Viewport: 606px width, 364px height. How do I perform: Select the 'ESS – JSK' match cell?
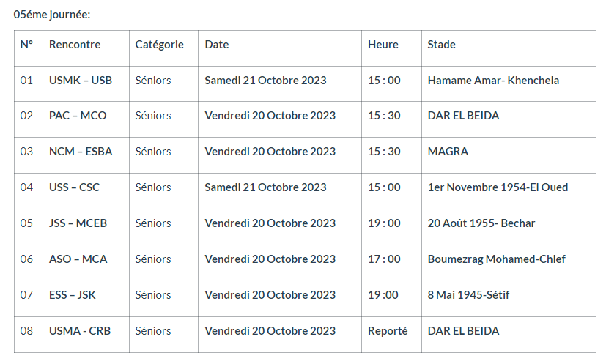tap(73, 295)
